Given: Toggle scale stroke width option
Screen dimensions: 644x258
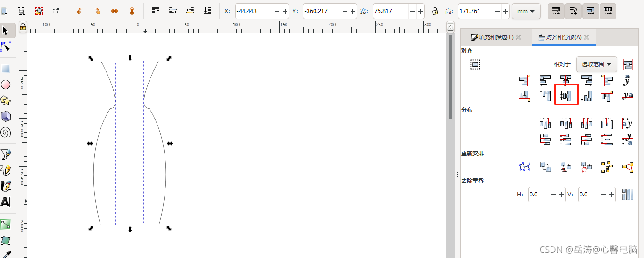Looking at the screenshot, I should point(556,11).
